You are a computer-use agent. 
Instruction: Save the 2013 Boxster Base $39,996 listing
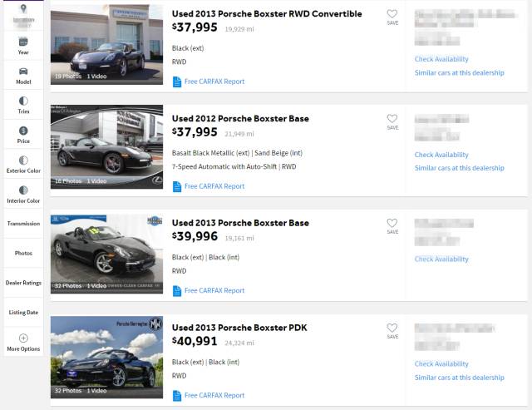click(x=392, y=226)
